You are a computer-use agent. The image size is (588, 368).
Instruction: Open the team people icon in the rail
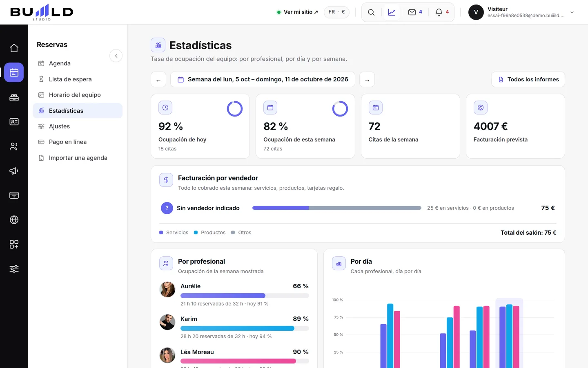point(14,146)
